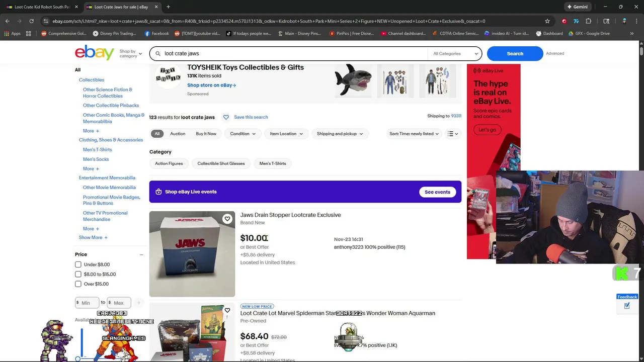Image resolution: width=644 pixels, height=362 pixels.
Task: Open Shop store on eBay link
Action: 211,85
